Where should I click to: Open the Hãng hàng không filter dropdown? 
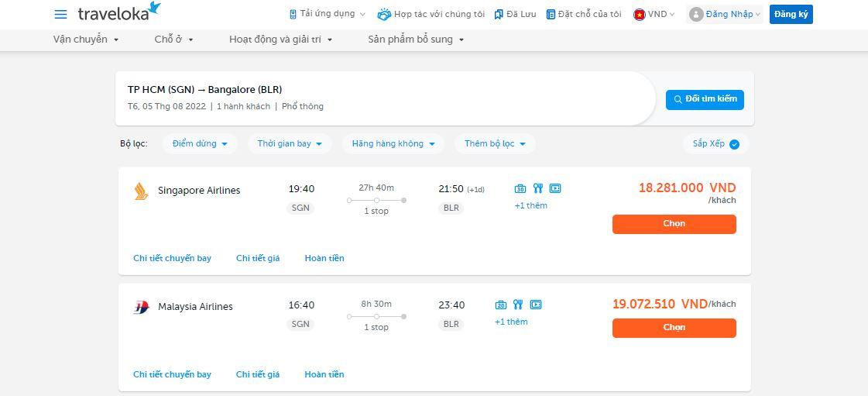(x=393, y=143)
